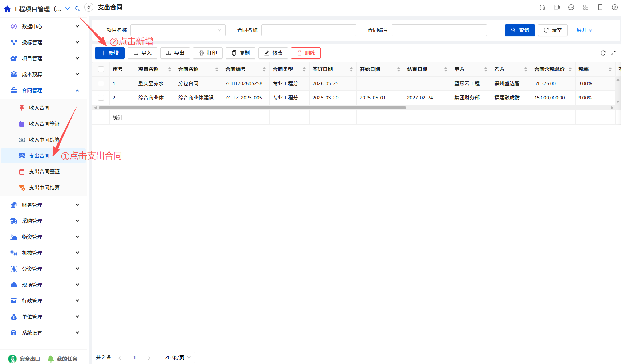Collapse the 合同管理 menu chevron
Screen dimensions: 621x364
point(77,90)
